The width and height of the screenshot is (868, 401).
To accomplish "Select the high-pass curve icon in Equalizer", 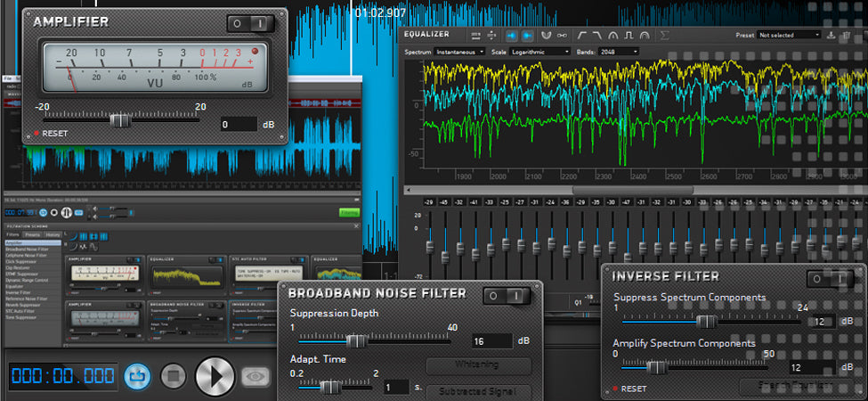I will tap(582, 36).
